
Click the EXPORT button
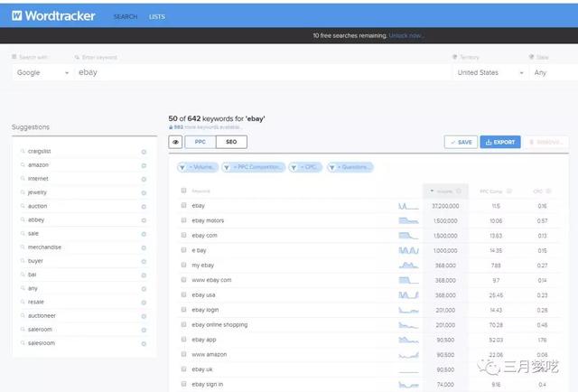tap(500, 142)
